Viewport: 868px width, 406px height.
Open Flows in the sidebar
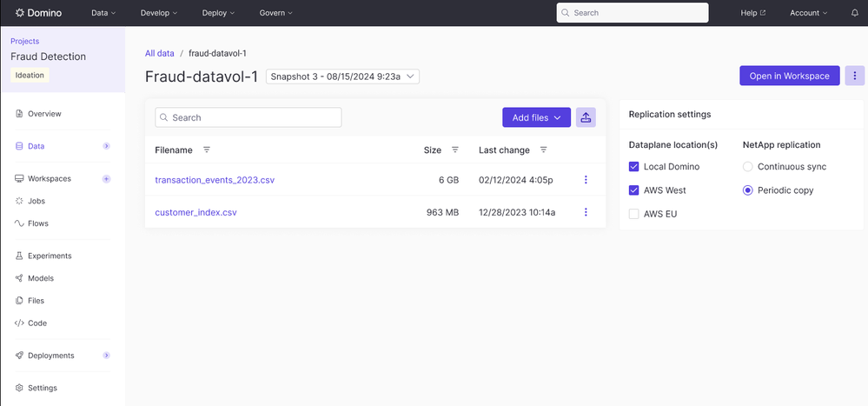38,223
